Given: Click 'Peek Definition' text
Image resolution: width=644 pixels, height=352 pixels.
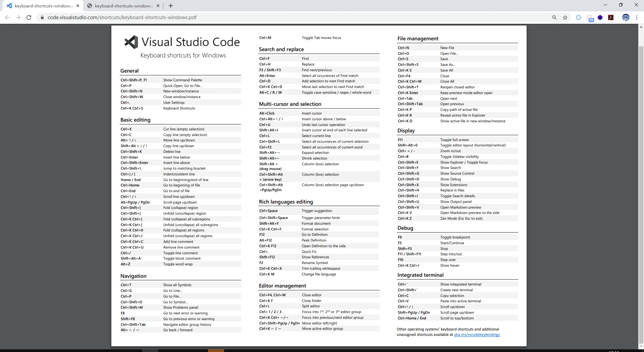Looking at the screenshot, I should point(314,240).
